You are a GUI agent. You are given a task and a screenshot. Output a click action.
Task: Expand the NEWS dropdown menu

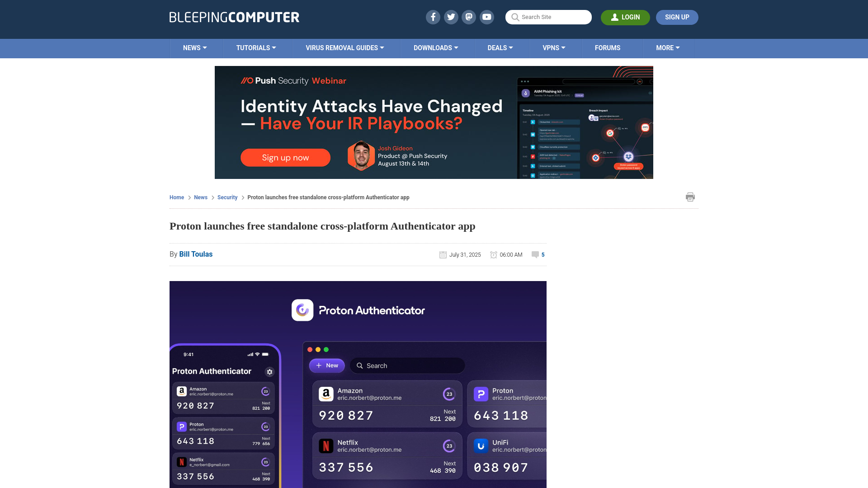195,48
